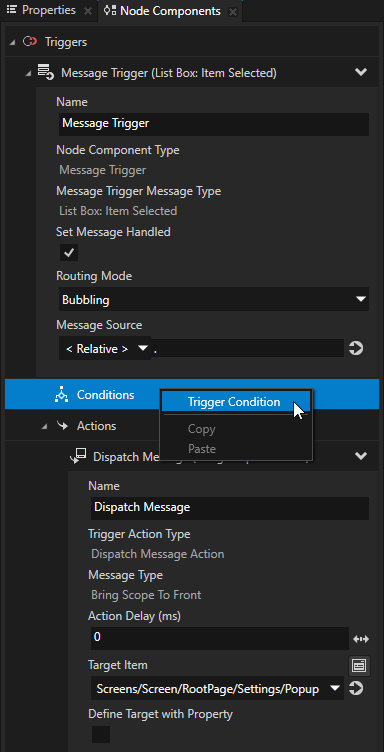384x752 pixels.
Task: Open the Dispatch Message chevron menu
Action: click(x=361, y=456)
